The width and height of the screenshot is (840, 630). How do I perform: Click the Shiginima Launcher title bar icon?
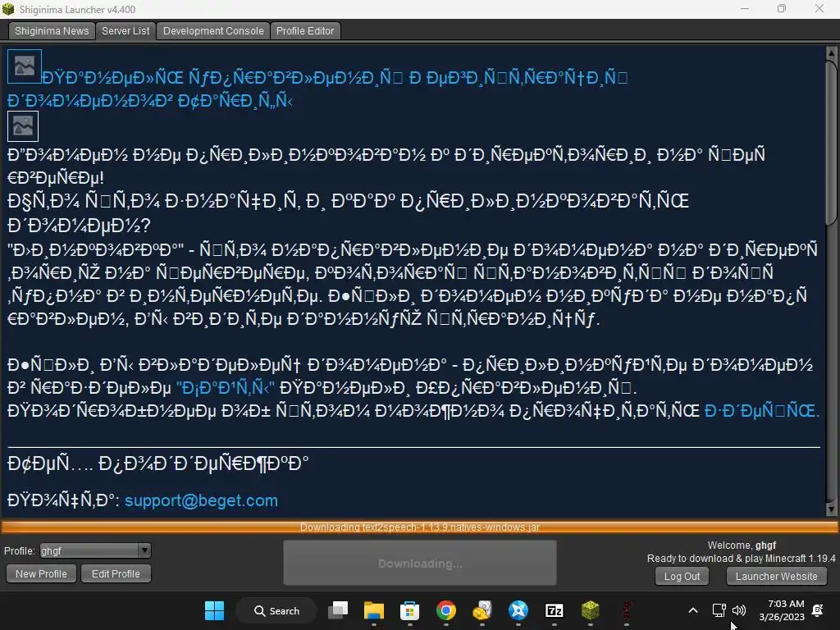click(8, 9)
